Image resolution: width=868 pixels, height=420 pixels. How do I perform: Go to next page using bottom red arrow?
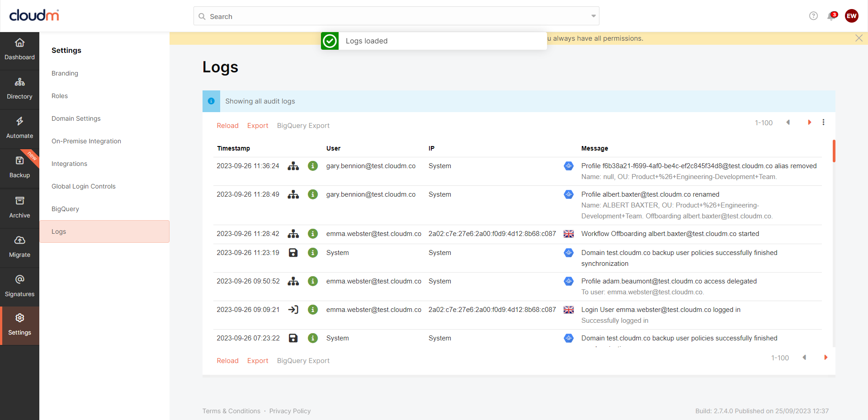coord(826,358)
